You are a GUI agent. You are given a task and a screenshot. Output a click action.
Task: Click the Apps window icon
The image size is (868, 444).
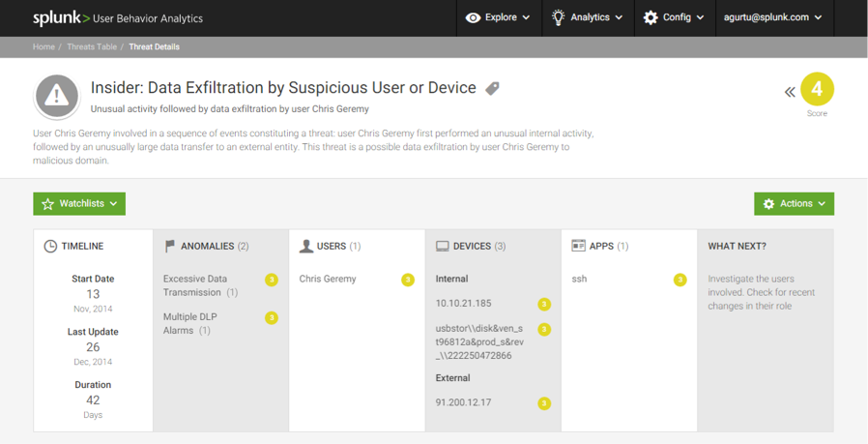point(578,246)
